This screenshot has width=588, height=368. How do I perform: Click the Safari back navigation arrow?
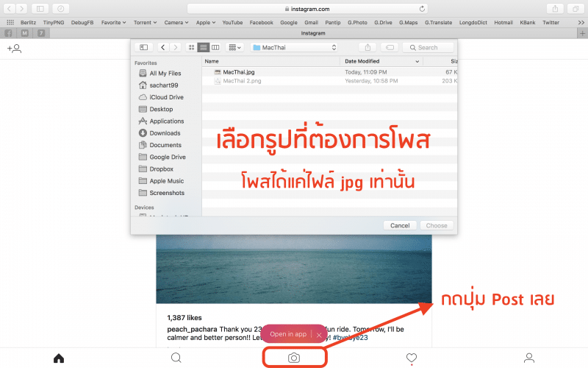10,8
